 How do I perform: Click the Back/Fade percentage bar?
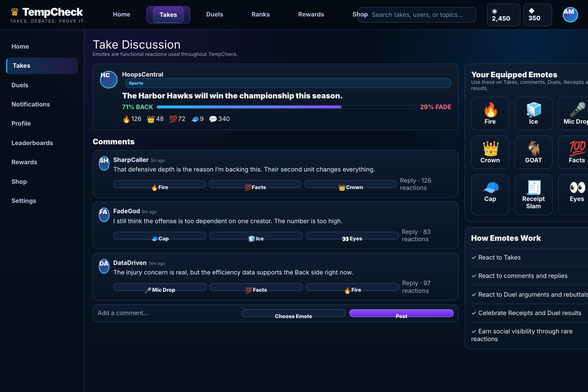[x=287, y=107]
